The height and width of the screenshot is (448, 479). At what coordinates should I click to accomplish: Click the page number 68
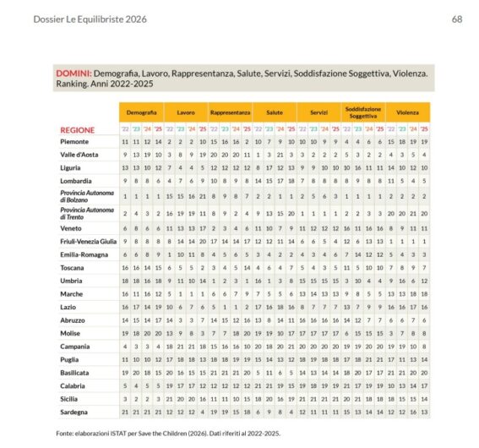point(457,19)
